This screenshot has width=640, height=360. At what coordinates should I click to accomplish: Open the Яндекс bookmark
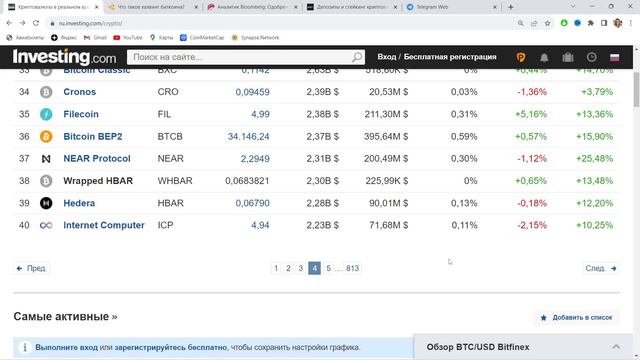64,38
